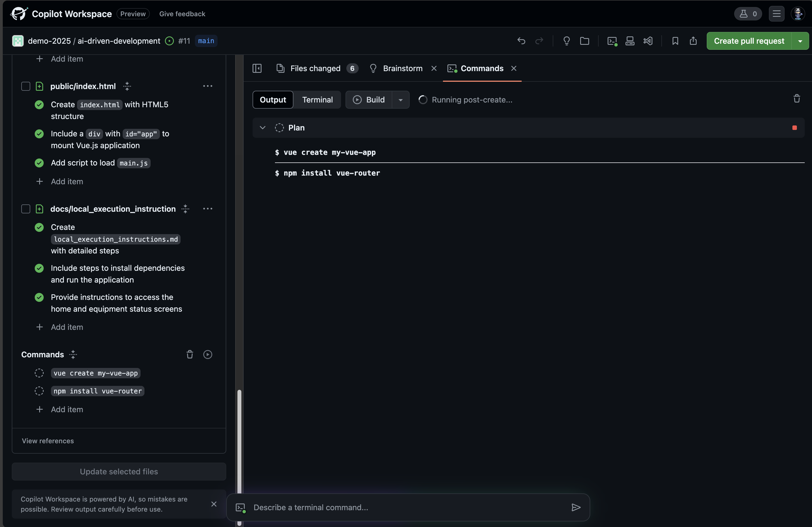812x527 pixels.
Task: Click Update selected files button
Action: click(119, 471)
